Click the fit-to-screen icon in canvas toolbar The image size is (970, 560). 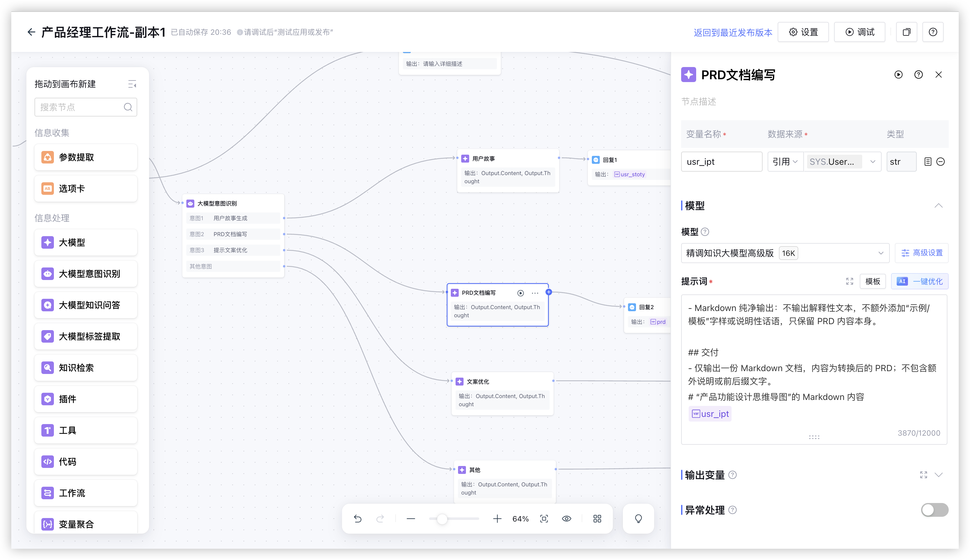coord(544,518)
